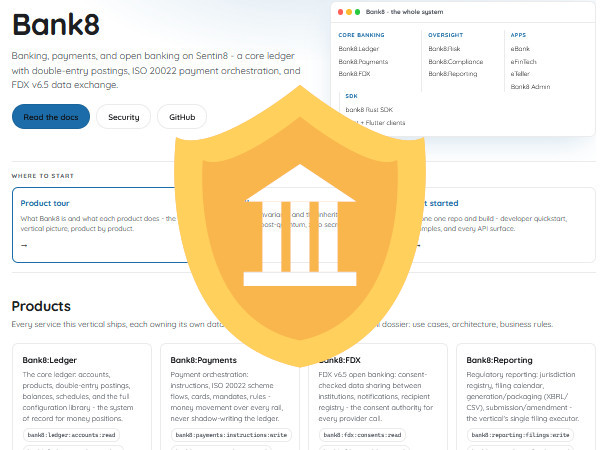Screen dimensions: 600x450
Task: Click the bank8:fdx:consents:read scope tag
Action: [x=362, y=435]
